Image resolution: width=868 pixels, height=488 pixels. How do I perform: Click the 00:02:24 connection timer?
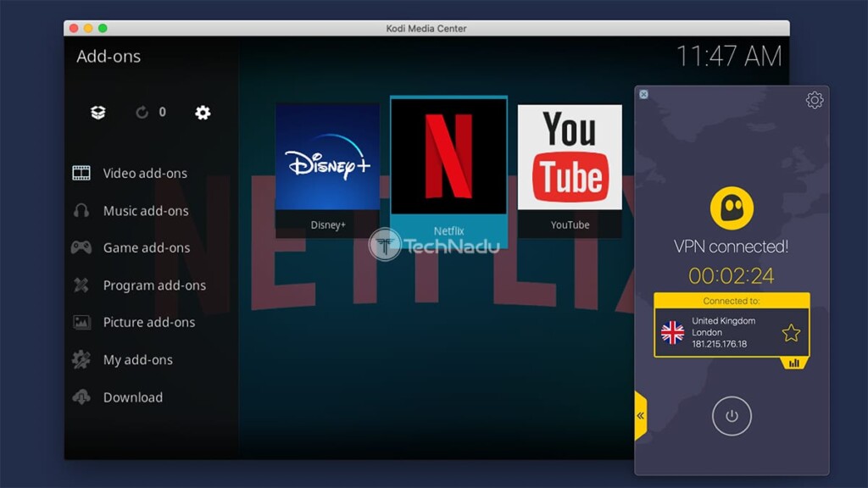pyautogui.click(x=731, y=275)
